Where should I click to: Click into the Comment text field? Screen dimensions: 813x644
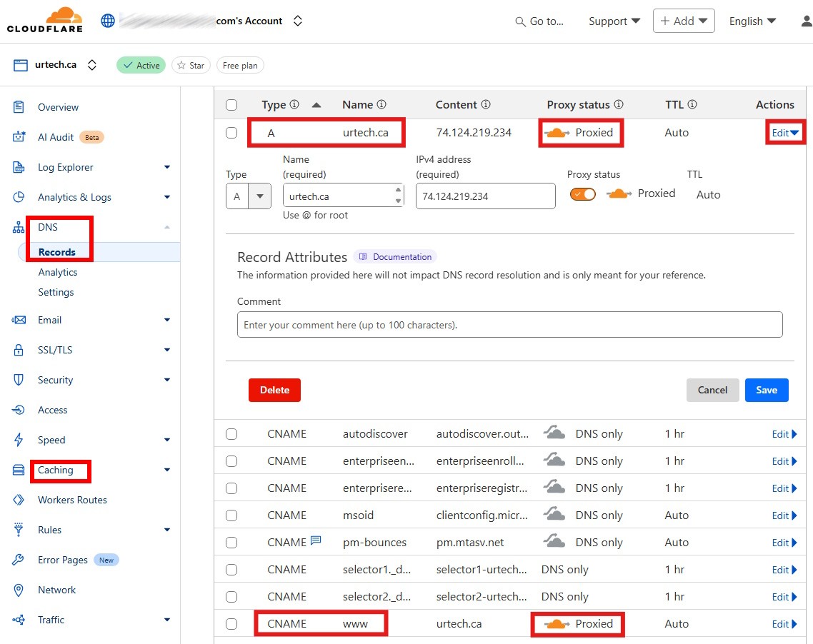click(x=509, y=325)
